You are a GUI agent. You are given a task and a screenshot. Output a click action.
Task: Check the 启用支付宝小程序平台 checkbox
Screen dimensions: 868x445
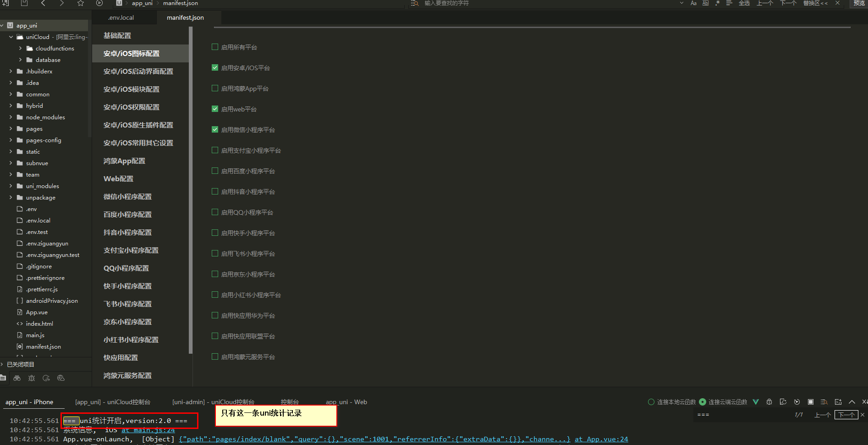pos(215,150)
